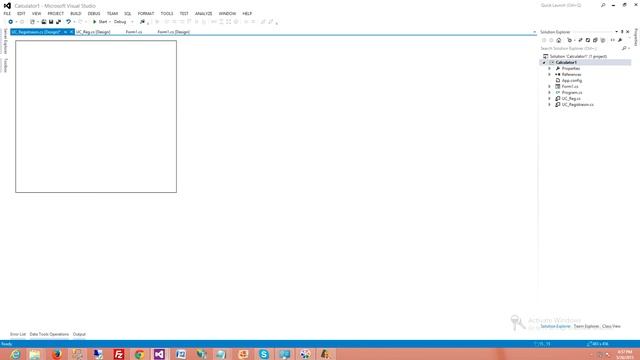Open the SQL menu

click(128, 13)
